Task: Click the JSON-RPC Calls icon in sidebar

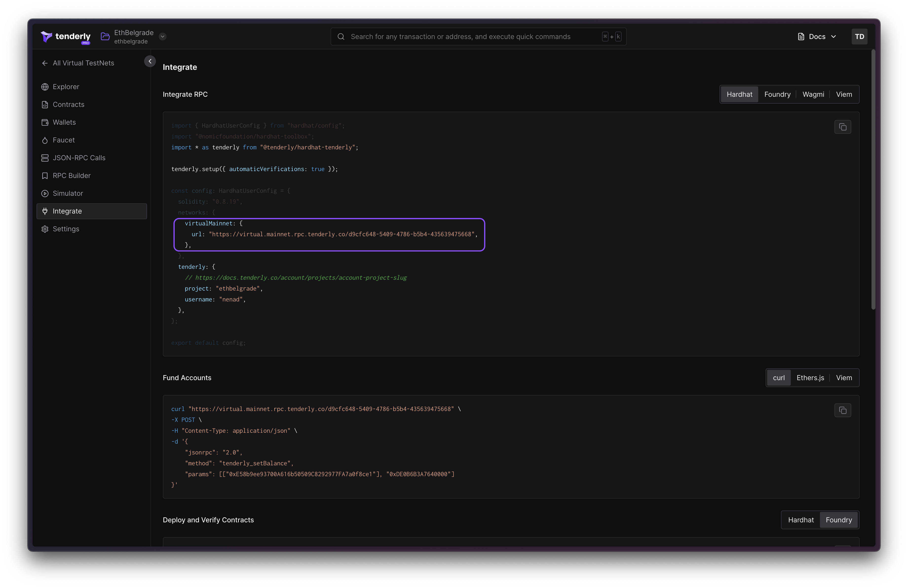Action: click(44, 157)
